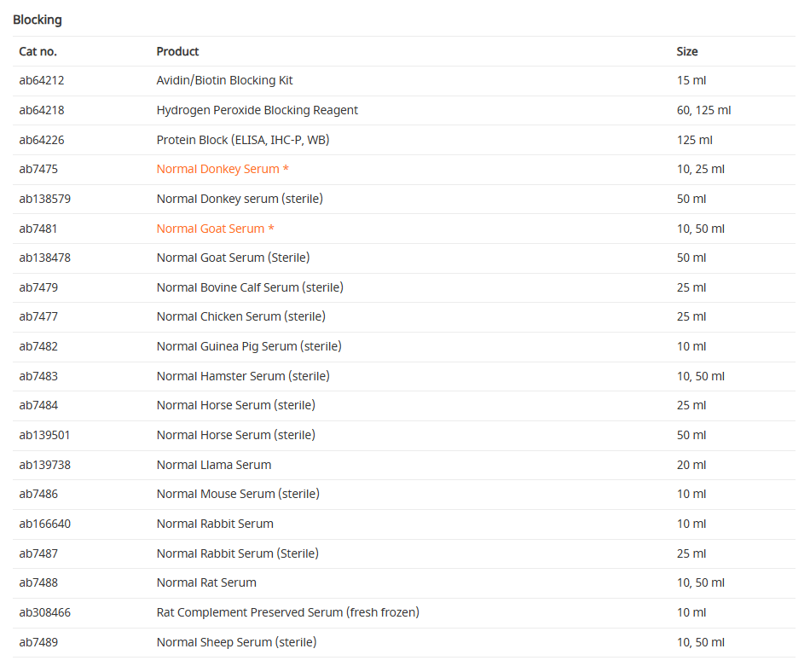Viewport: 810px width, 672px height.
Task: Click Normal Bovine Calf Serum (sterile) entry
Action: click(250, 287)
